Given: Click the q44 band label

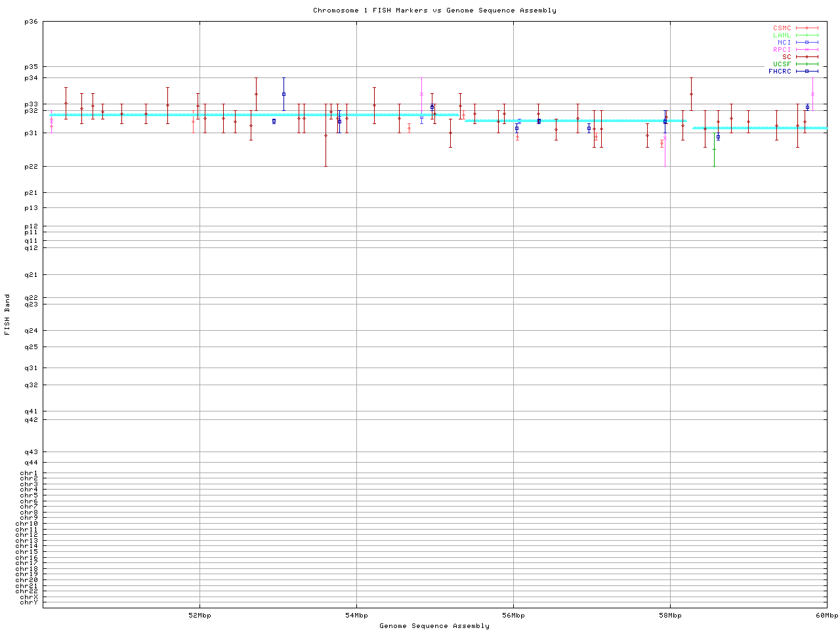Looking at the screenshot, I should click(x=31, y=463).
